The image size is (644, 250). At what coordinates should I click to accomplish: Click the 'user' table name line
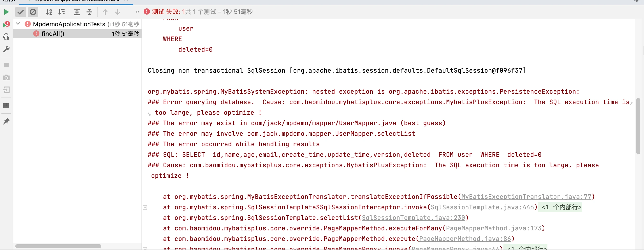pos(186,28)
